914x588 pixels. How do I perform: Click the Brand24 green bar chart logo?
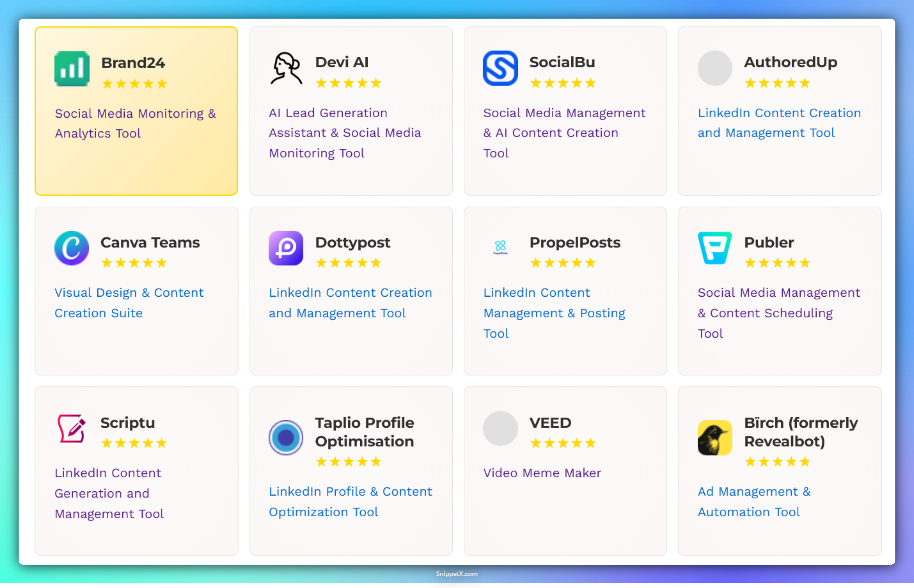[72, 69]
